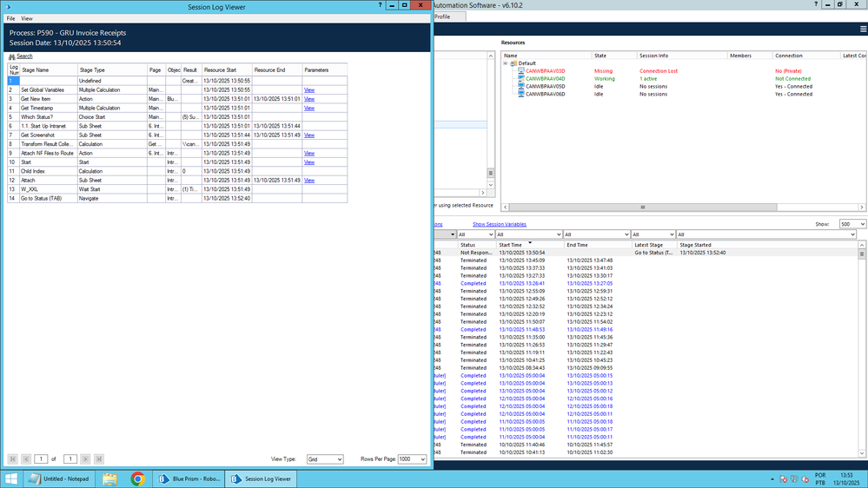Viewport: 868px width, 488px height.
Task: Open the File menu
Action: pos(11,18)
